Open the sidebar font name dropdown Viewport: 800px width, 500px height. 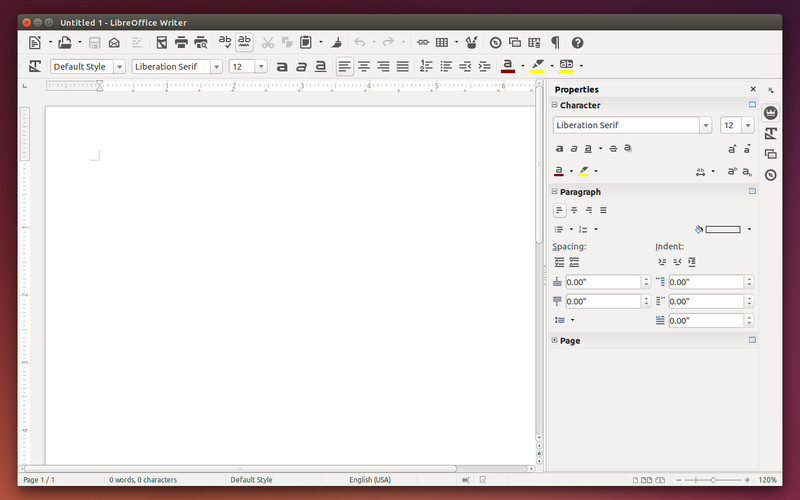pyautogui.click(x=706, y=125)
